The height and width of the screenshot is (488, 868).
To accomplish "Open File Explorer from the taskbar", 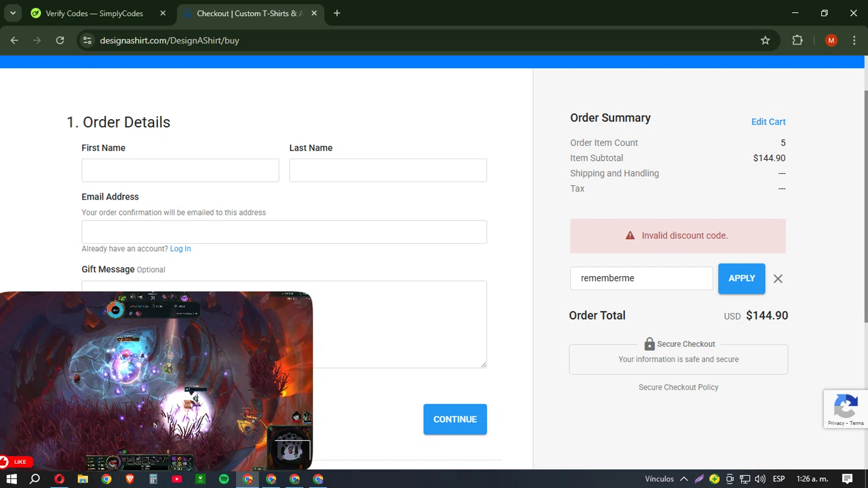I will [83, 479].
